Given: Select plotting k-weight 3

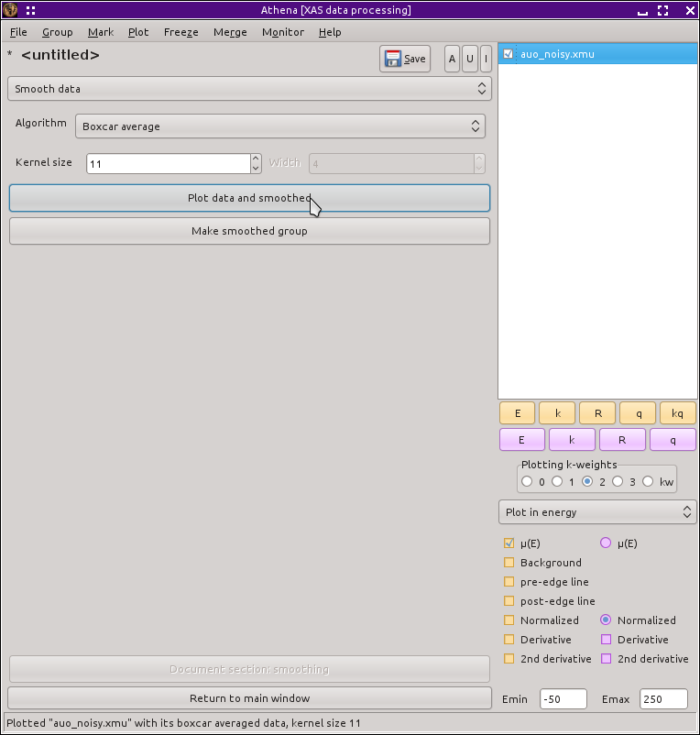Looking at the screenshot, I should coord(618,481).
